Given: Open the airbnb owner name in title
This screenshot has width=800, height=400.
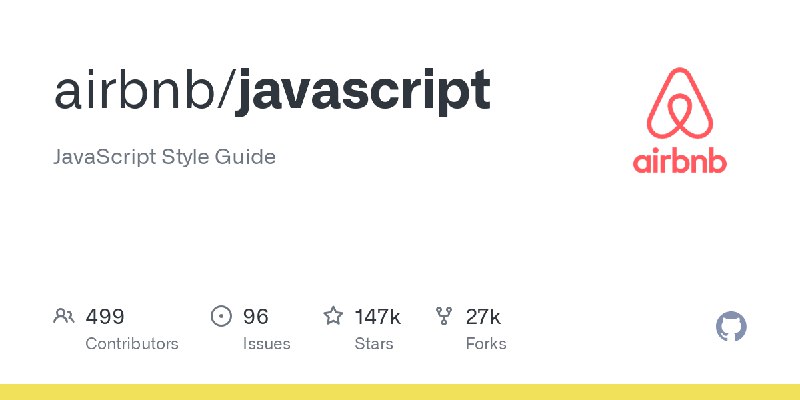Looking at the screenshot, I should (133, 91).
